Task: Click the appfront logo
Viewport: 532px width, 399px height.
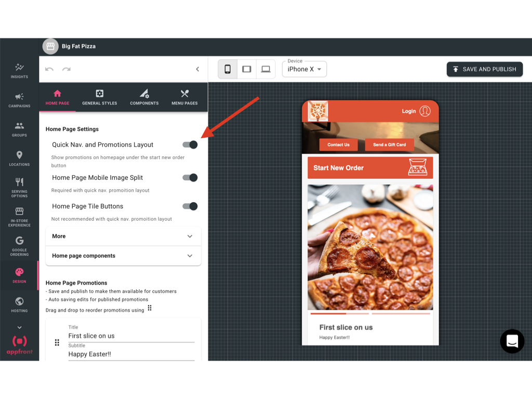Action: pyautogui.click(x=19, y=345)
